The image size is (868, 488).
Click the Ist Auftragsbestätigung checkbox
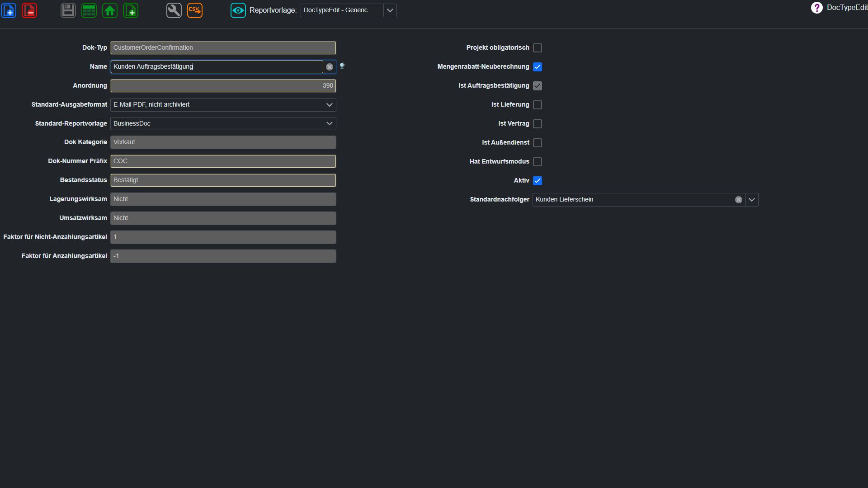click(x=538, y=86)
